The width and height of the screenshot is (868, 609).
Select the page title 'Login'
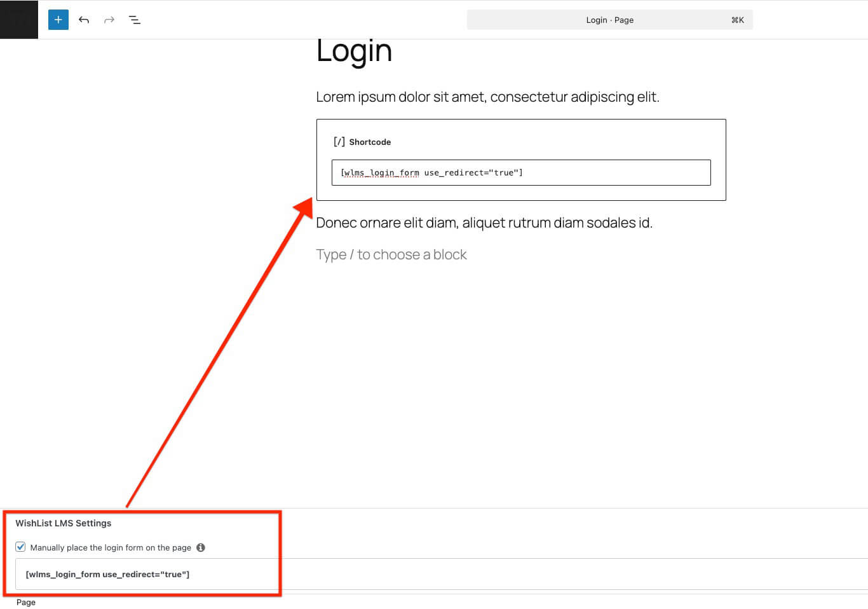[x=354, y=51]
